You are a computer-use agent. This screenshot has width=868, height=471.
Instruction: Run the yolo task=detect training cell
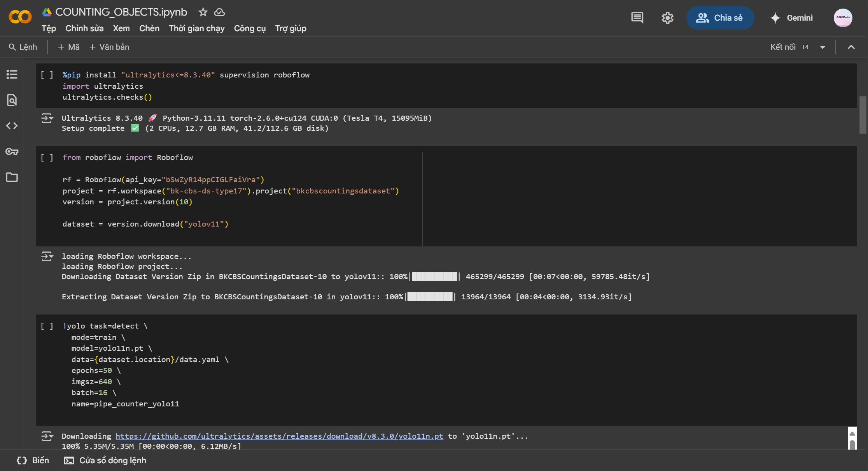47,326
